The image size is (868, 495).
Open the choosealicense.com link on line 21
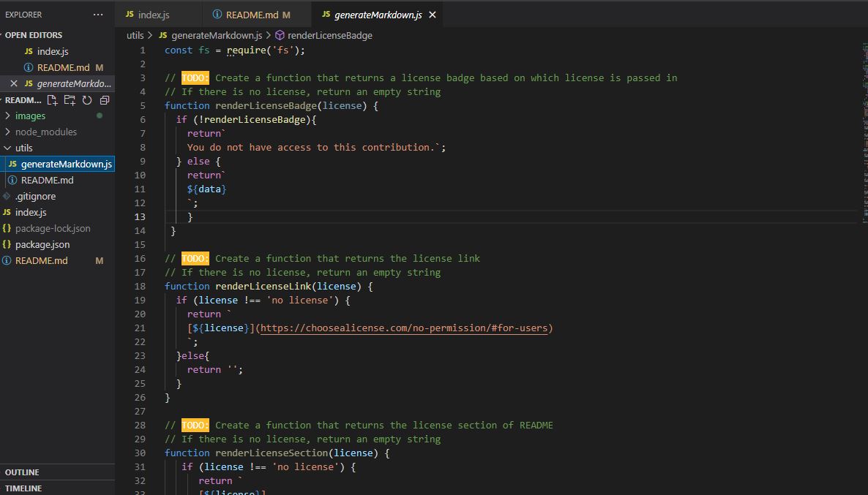click(403, 328)
